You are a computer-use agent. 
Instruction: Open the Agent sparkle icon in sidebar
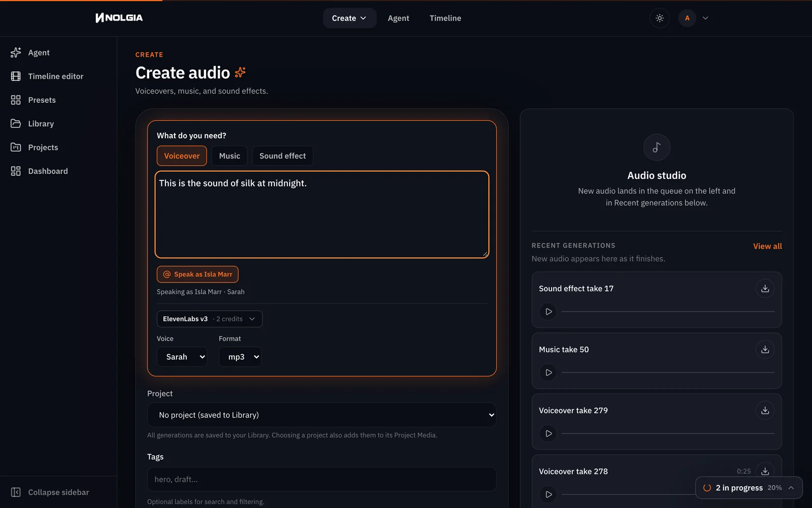[x=16, y=52]
